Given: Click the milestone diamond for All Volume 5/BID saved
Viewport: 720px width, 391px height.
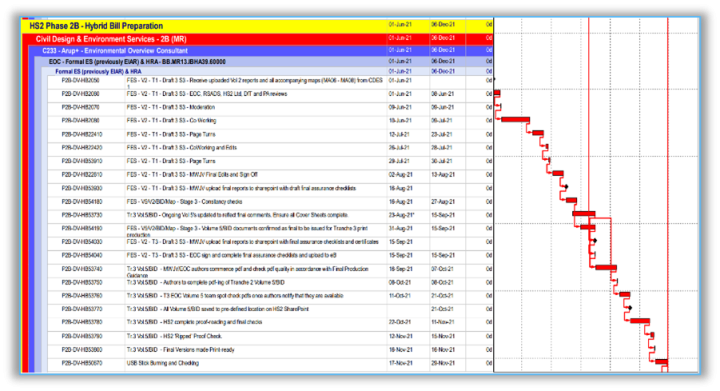Looking at the screenshot, I should 630,307.
